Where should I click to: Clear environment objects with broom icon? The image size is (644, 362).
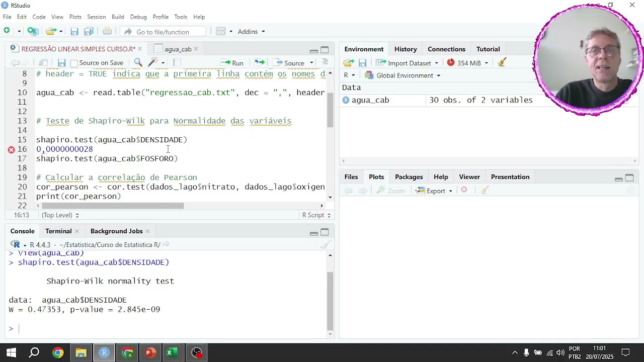tap(502, 62)
